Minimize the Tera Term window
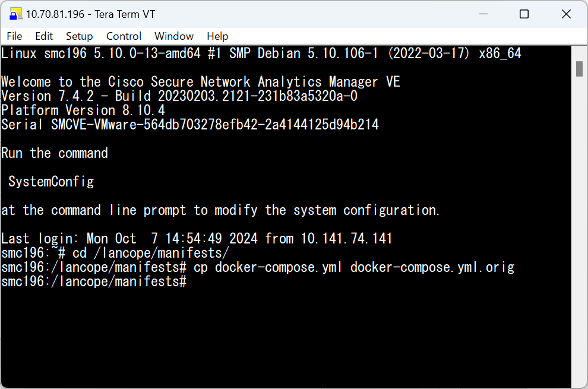Image resolution: width=588 pixels, height=389 pixels. [x=483, y=14]
